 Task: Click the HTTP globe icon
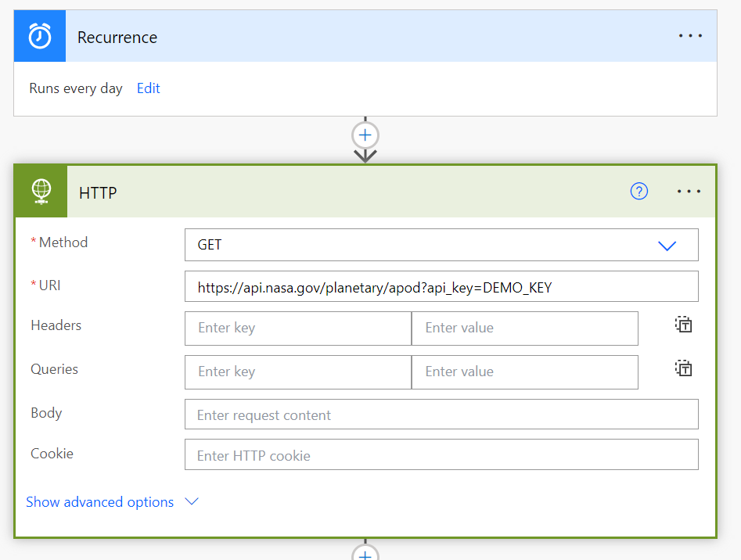[41, 192]
